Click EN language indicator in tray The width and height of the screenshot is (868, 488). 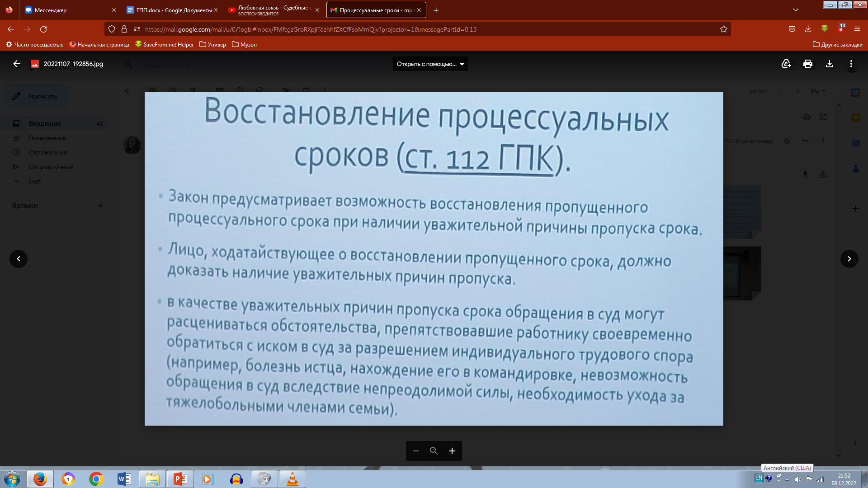pyautogui.click(x=759, y=478)
